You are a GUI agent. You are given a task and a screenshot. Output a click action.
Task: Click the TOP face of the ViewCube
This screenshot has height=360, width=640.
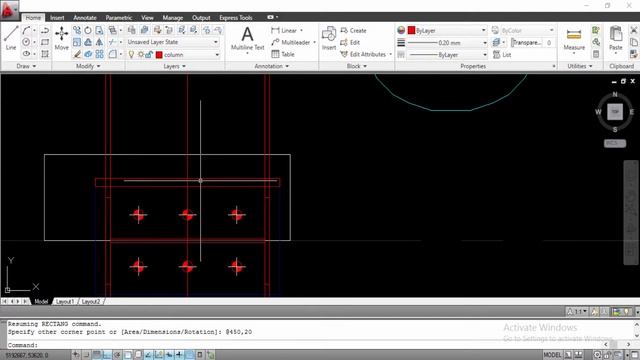coord(615,112)
